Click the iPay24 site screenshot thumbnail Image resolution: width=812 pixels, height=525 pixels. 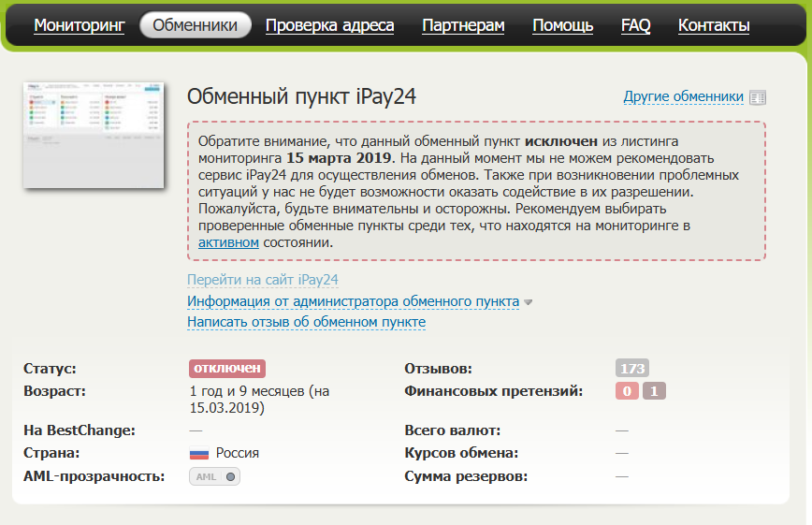[94, 135]
